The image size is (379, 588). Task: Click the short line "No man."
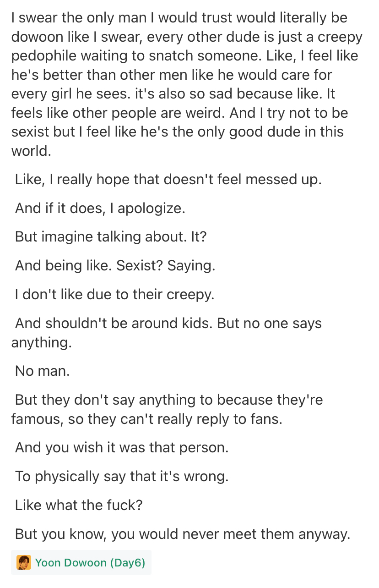pos(43,371)
